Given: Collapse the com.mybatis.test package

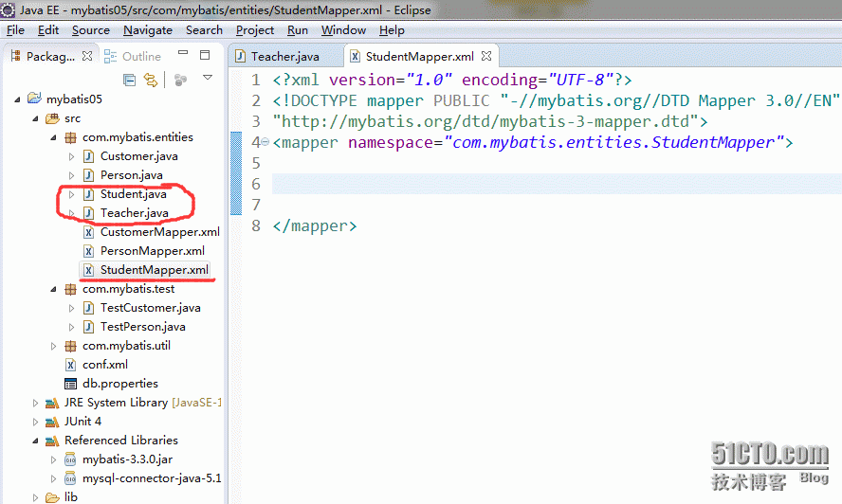Looking at the screenshot, I should click(53, 289).
